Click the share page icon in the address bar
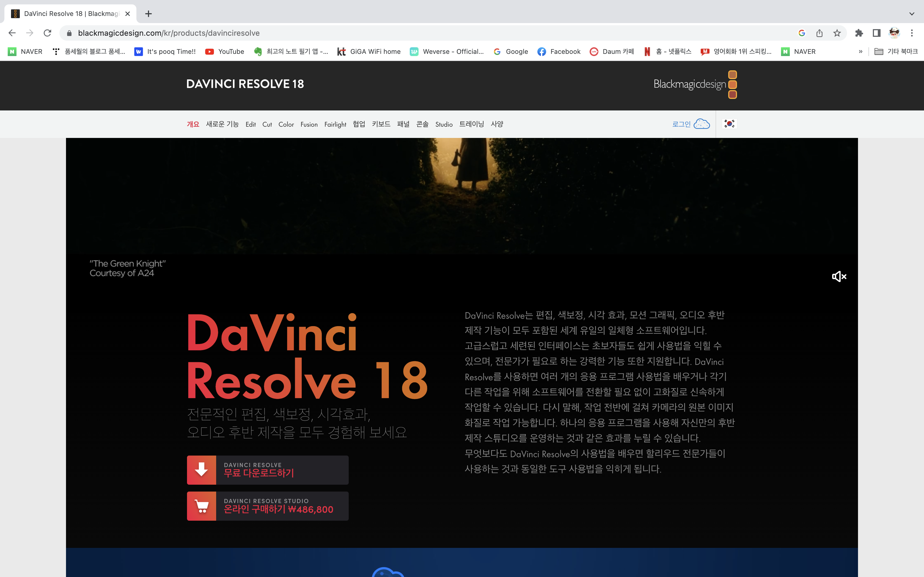 [x=820, y=33]
